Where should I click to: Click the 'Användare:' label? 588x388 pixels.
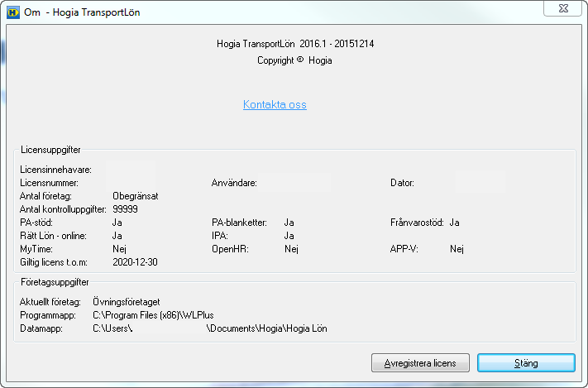(234, 183)
